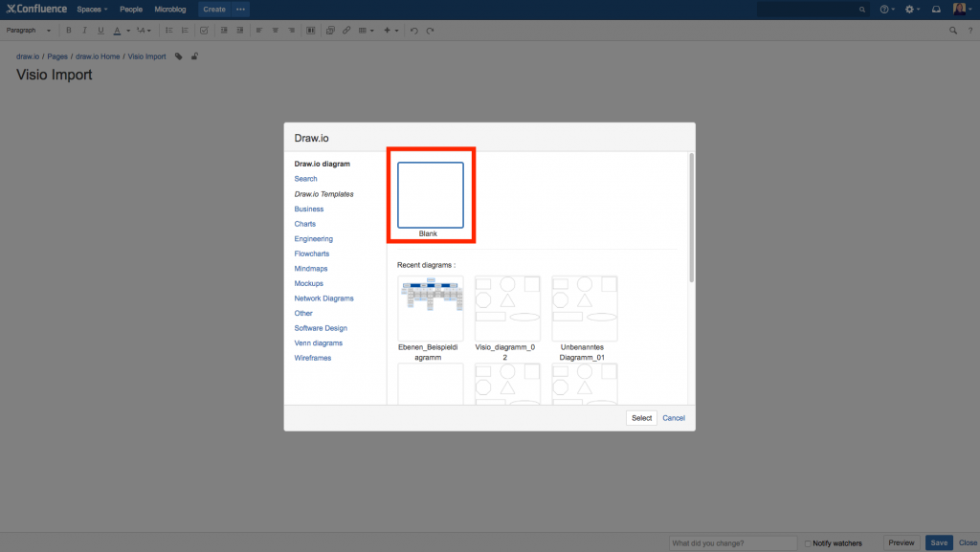Select the Engineering template category

[x=314, y=239]
